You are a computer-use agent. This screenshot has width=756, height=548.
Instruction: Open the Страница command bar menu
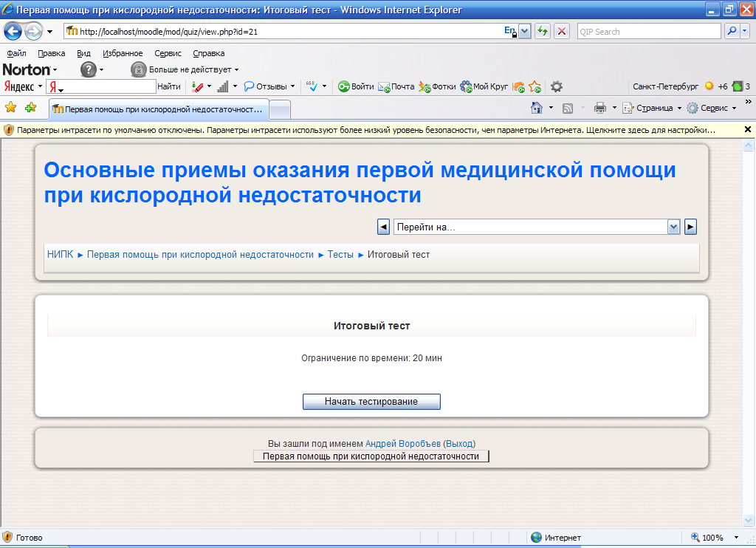click(652, 108)
